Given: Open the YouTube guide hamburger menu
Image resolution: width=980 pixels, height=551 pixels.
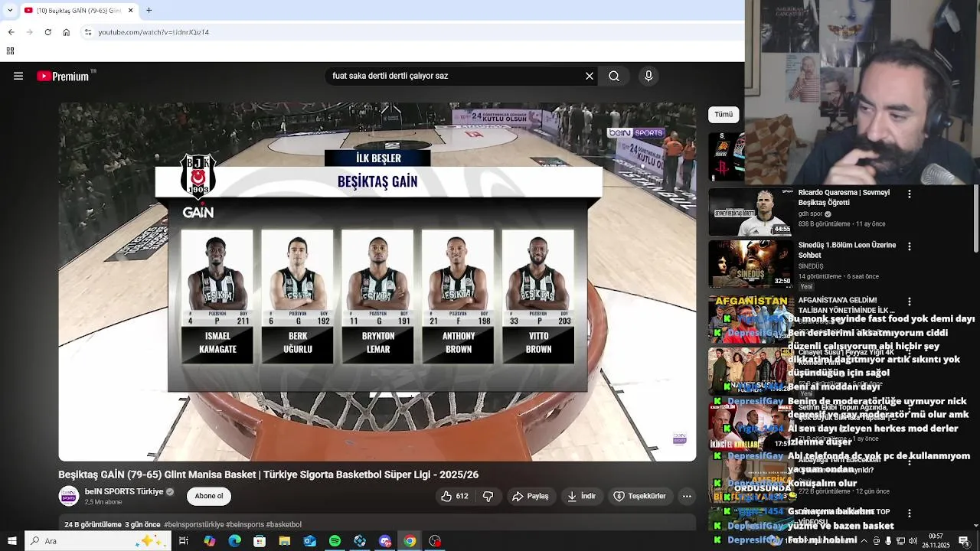Looking at the screenshot, I should (18, 76).
